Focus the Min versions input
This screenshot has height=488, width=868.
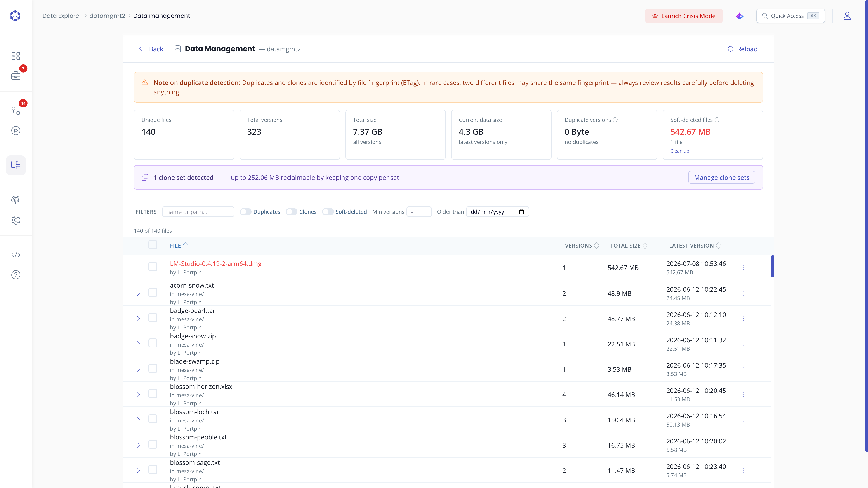(x=419, y=212)
